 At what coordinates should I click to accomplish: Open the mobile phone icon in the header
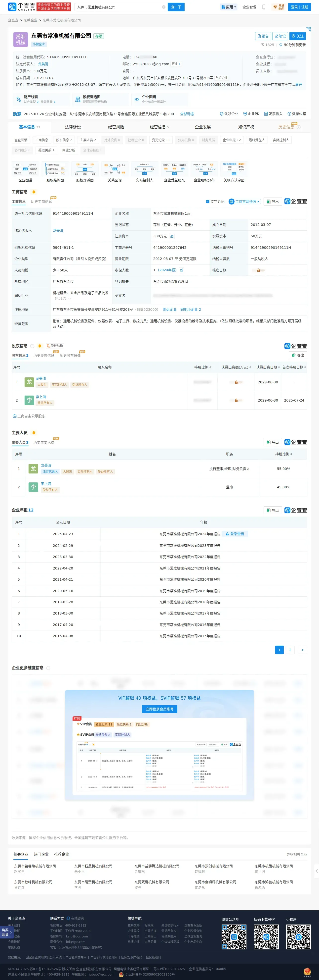[264, 7]
